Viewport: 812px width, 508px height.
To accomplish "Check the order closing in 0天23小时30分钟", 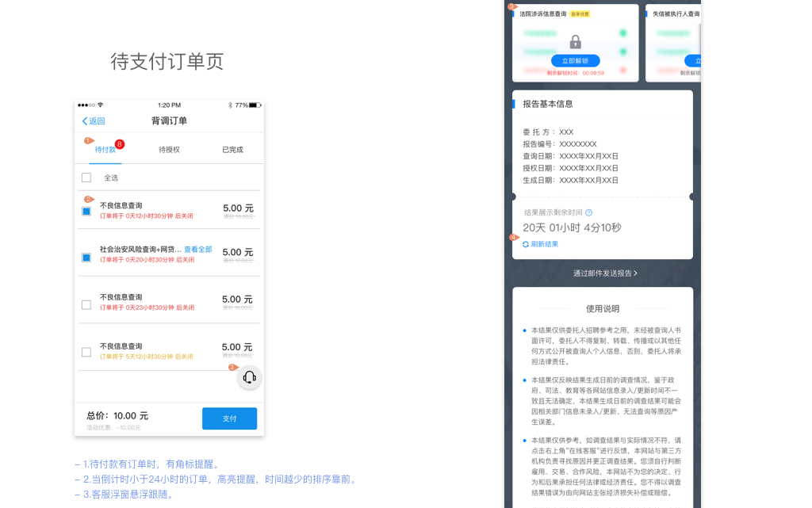I will tap(86, 304).
